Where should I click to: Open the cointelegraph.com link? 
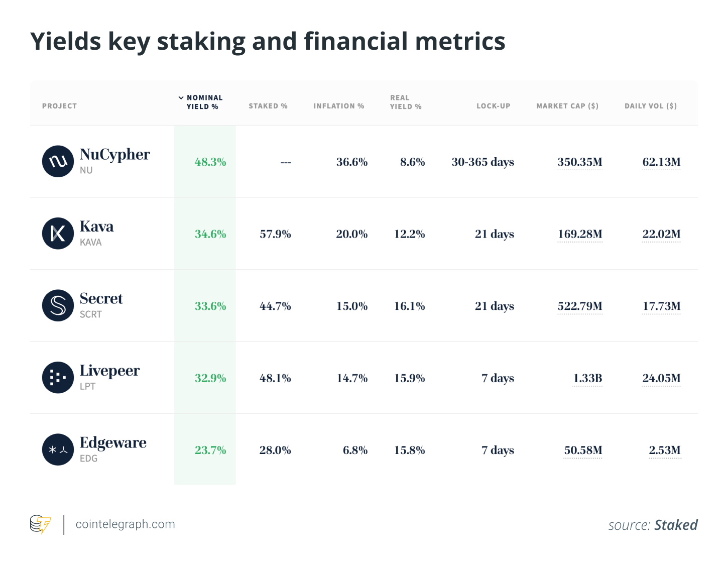pyautogui.click(x=125, y=524)
